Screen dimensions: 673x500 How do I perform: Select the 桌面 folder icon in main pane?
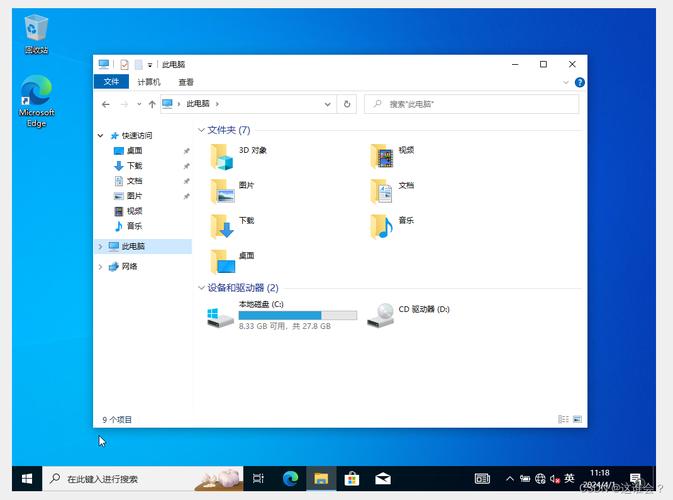click(x=223, y=262)
